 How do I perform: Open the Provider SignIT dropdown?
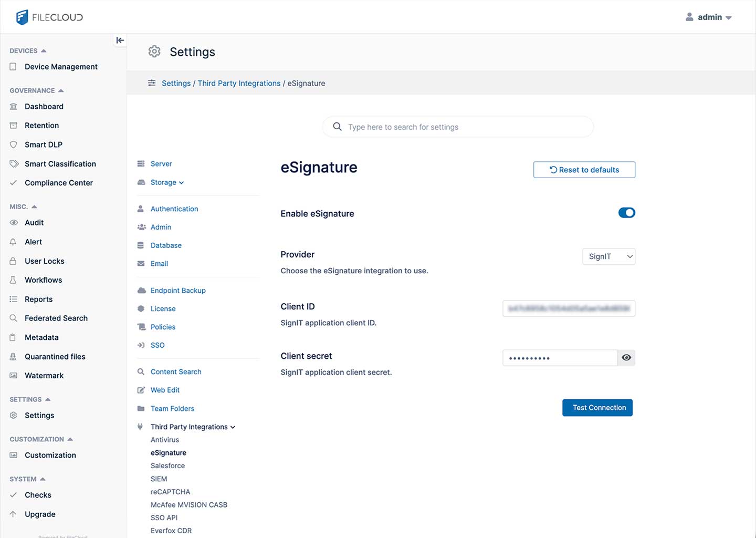pos(609,256)
